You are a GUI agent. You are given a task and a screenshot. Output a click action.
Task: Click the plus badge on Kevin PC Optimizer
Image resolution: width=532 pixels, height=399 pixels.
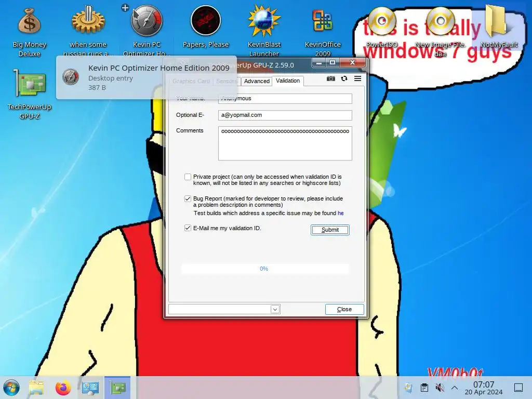[x=125, y=8]
